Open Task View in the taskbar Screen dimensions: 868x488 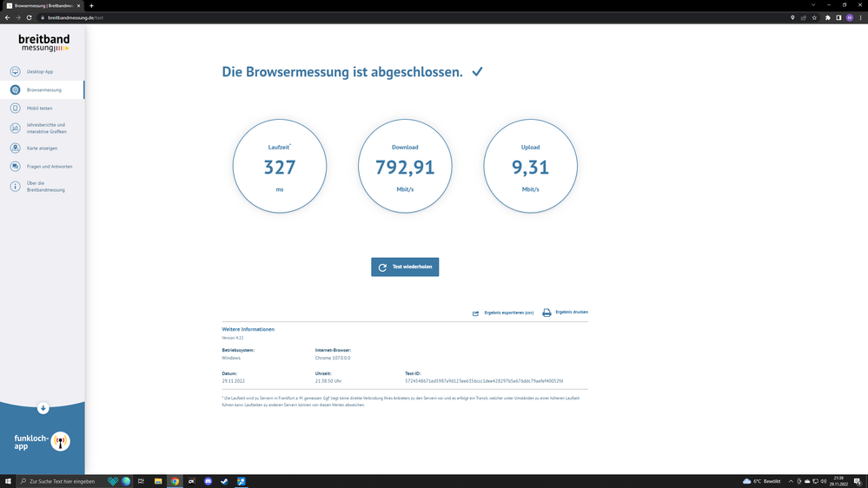(x=141, y=481)
